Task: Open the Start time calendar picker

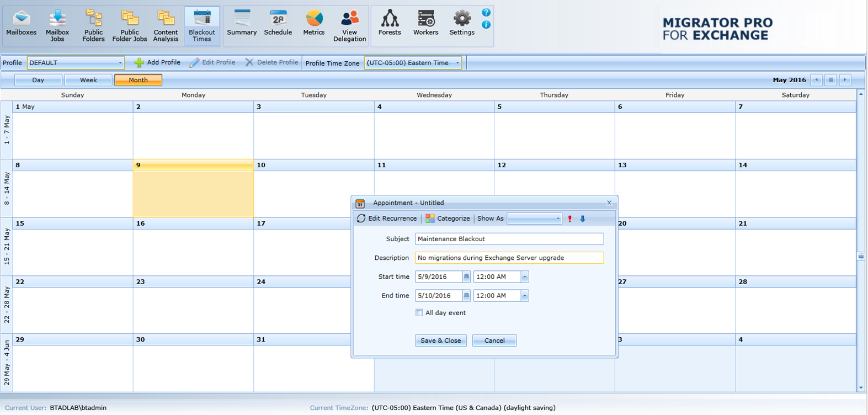Action: (466, 276)
